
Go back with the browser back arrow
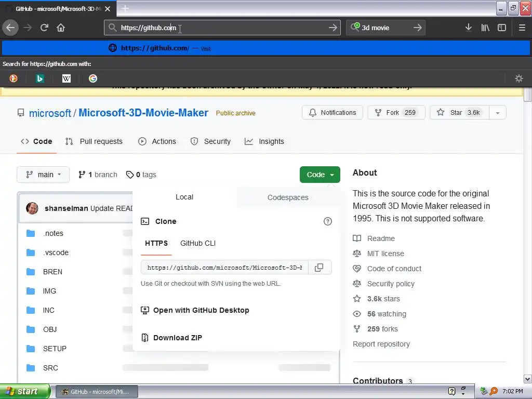[10, 28]
